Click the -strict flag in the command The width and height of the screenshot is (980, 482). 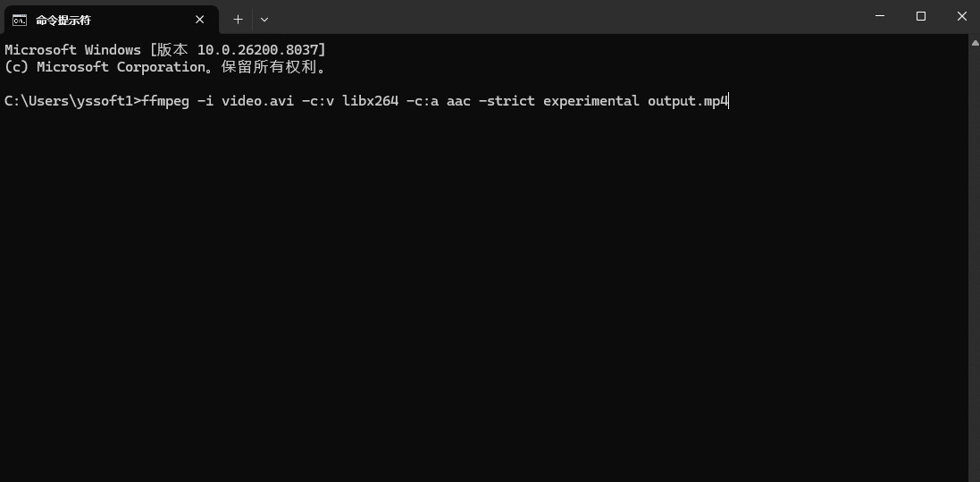(x=507, y=101)
